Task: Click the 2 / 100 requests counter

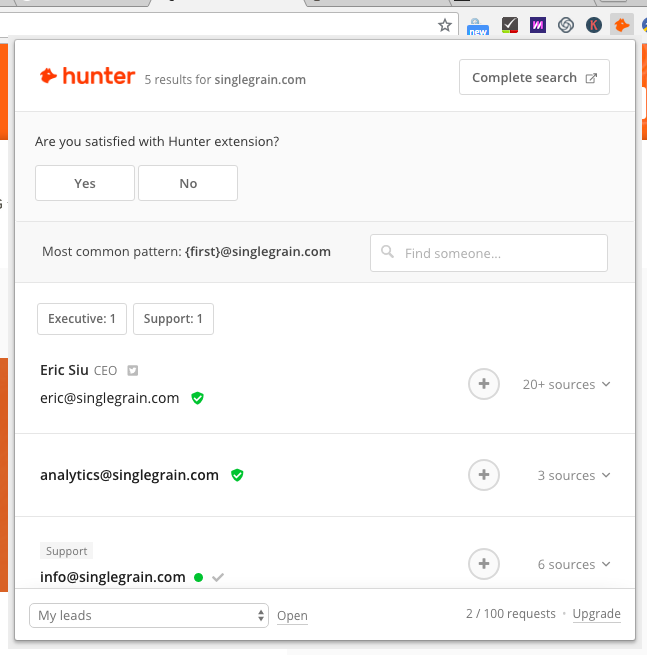Action: coord(511,614)
